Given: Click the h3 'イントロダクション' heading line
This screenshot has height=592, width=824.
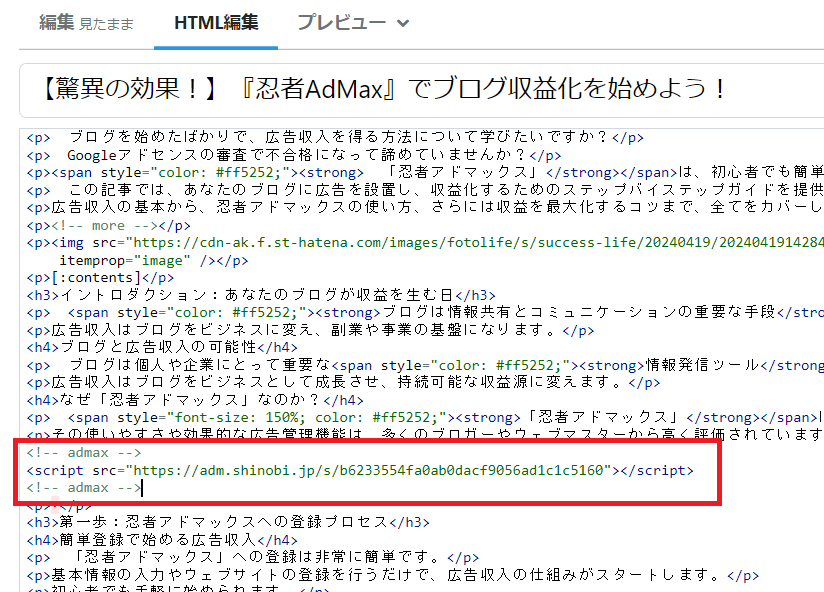Looking at the screenshot, I should pyautogui.click(x=261, y=295).
